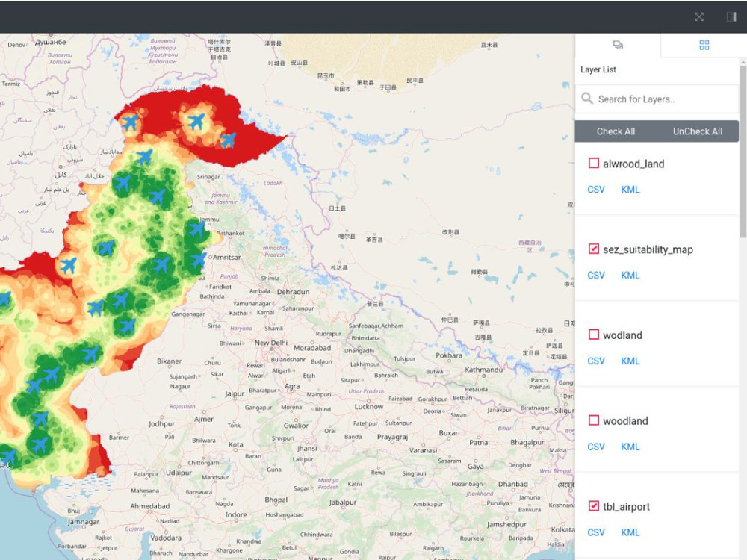Download CSV for tbl_airport
This screenshot has height=560, width=747.
click(596, 532)
